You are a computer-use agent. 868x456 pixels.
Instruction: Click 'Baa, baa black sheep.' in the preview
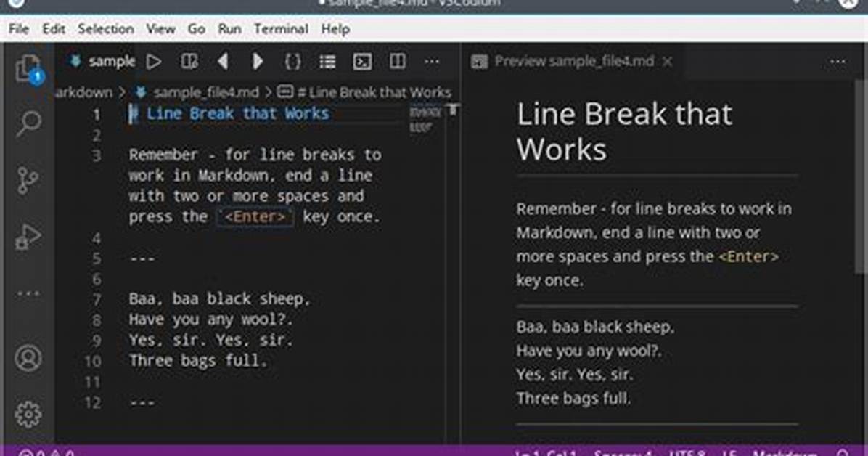coord(595,327)
